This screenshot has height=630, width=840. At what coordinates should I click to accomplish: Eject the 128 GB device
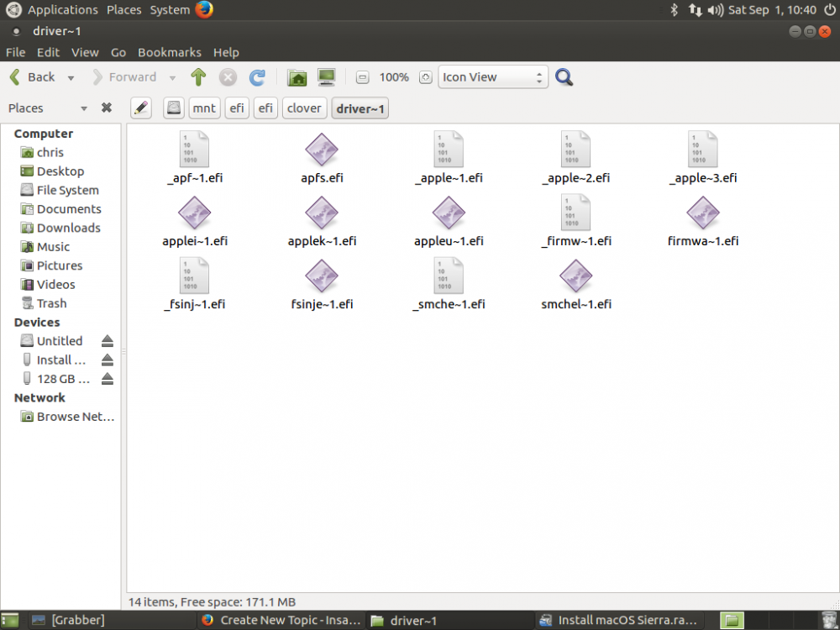[108, 379]
